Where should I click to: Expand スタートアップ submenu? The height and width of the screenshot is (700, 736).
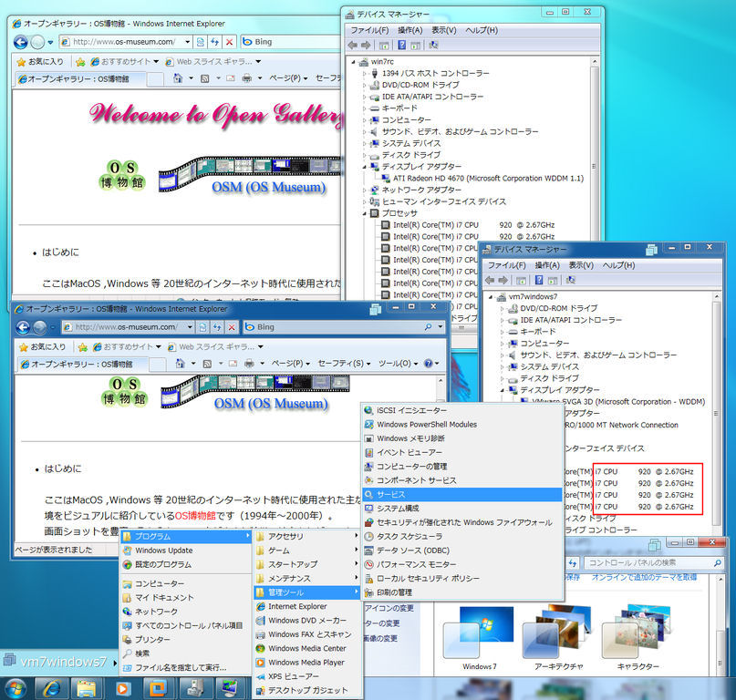(307, 564)
